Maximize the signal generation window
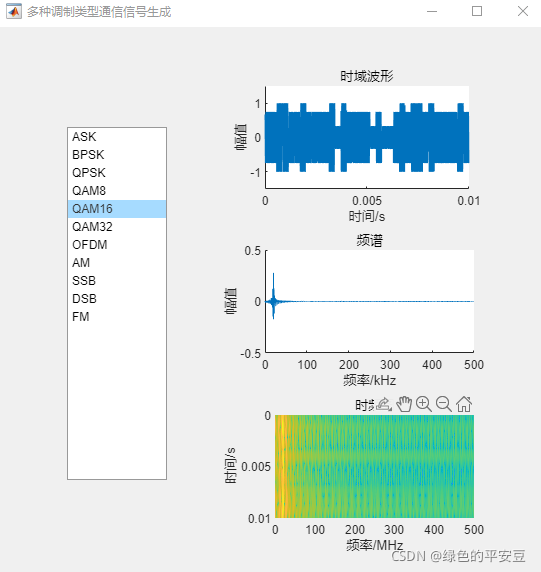 [x=477, y=12]
